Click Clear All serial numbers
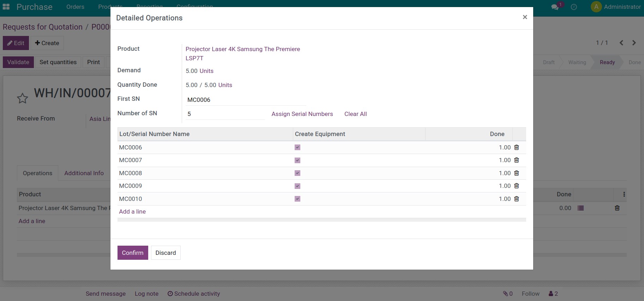The height and width of the screenshot is (301, 644). [x=355, y=114]
